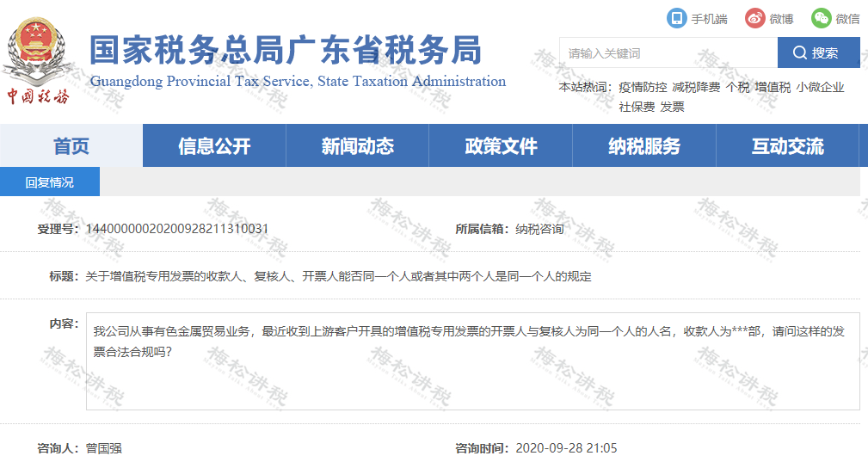Open the 政策文件 navigation menu

coord(501,146)
